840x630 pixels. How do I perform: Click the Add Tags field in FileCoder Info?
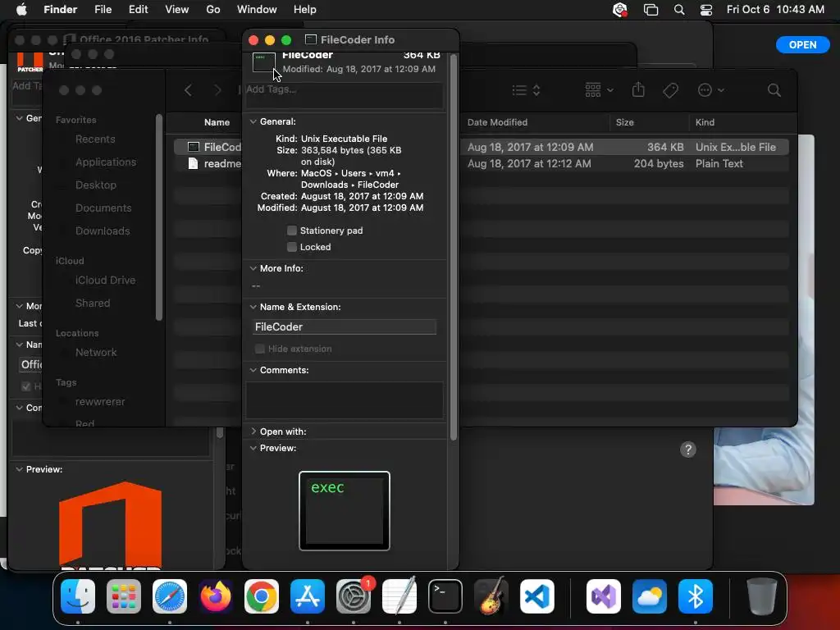click(x=345, y=95)
